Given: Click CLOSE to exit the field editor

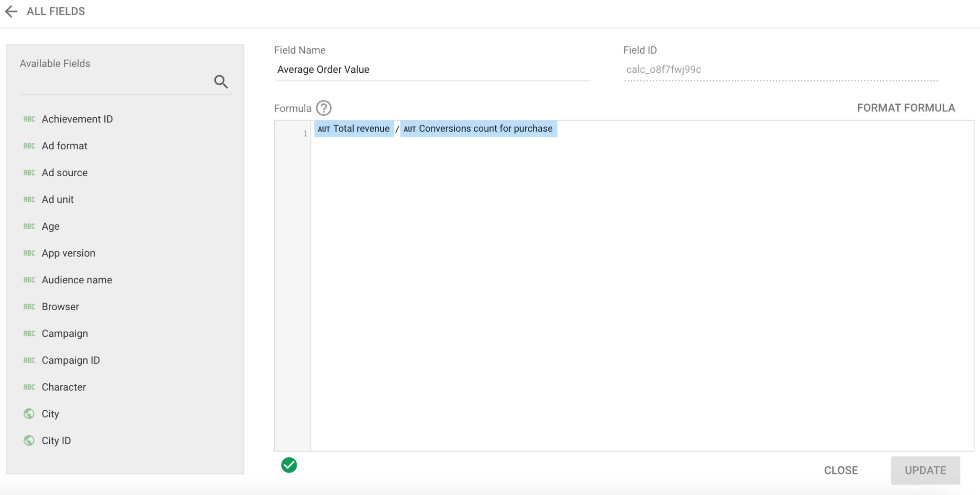Looking at the screenshot, I should pos(841,470).
